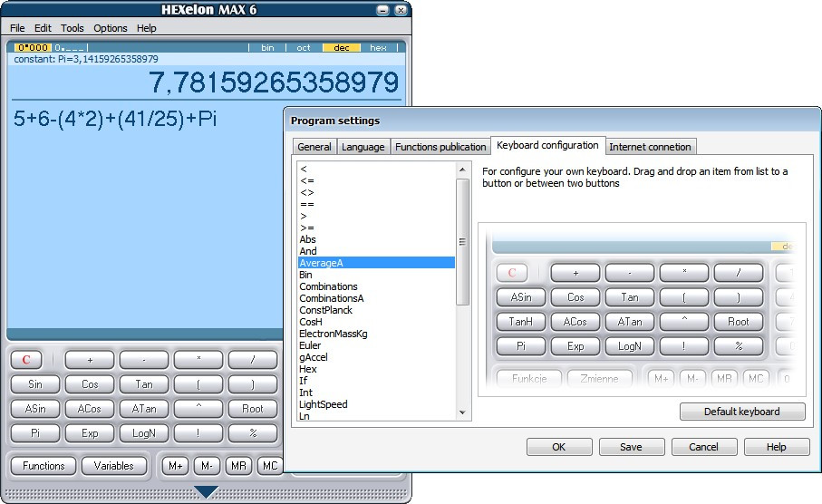This screenshot has height=504, width=822.
Task: Select Abs in the function list
Action: (376, 239)
